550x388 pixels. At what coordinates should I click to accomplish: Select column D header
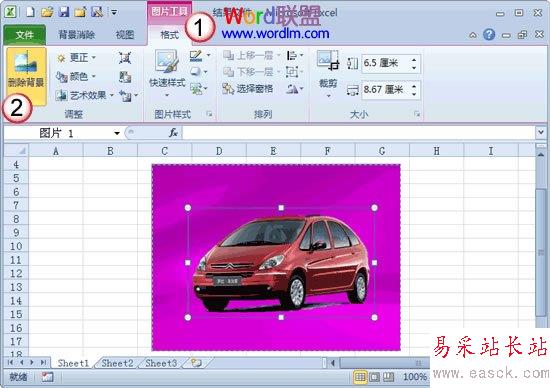pyautogui.click(x=219, y=151)
